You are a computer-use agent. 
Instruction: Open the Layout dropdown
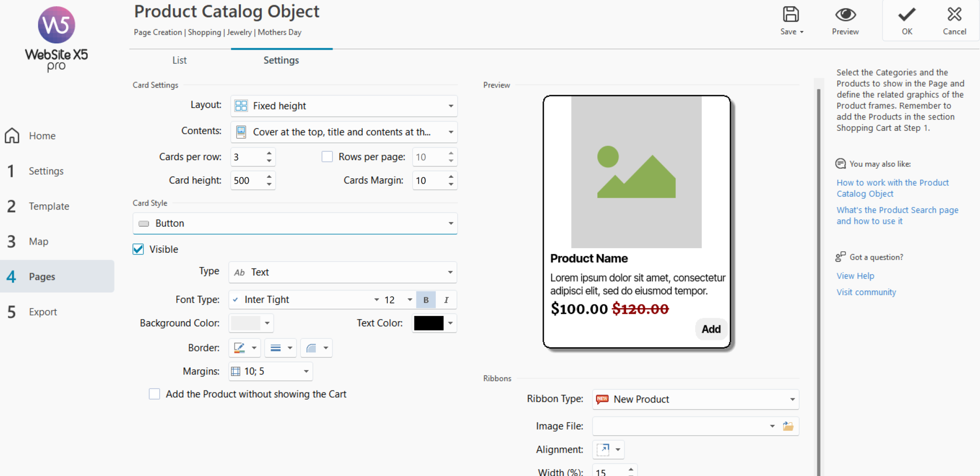[x=344, y=106]
